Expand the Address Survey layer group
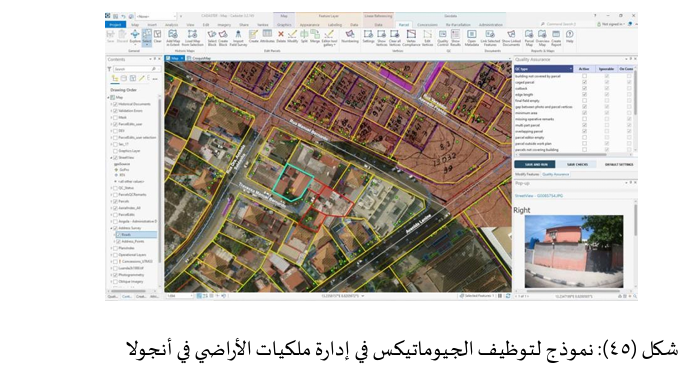Viewport: 694px width, 372px height. [111, 228]
